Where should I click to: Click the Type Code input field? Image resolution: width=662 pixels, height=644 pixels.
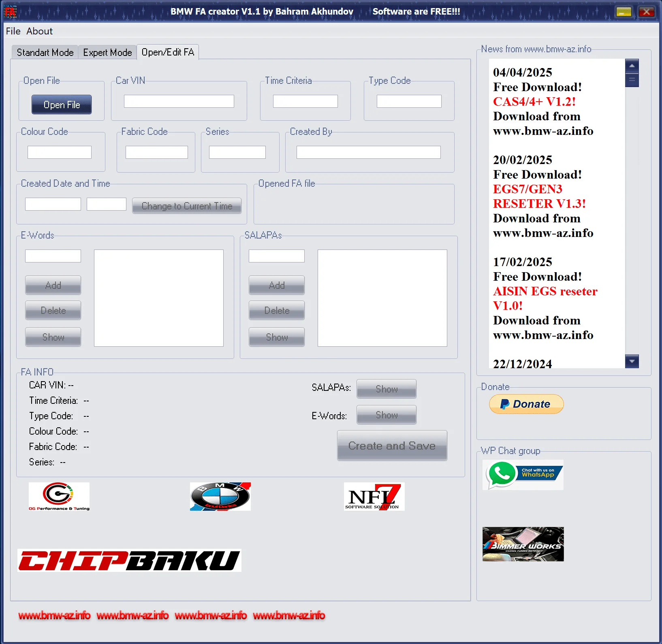pyautogui.click(x=409, y=101)
